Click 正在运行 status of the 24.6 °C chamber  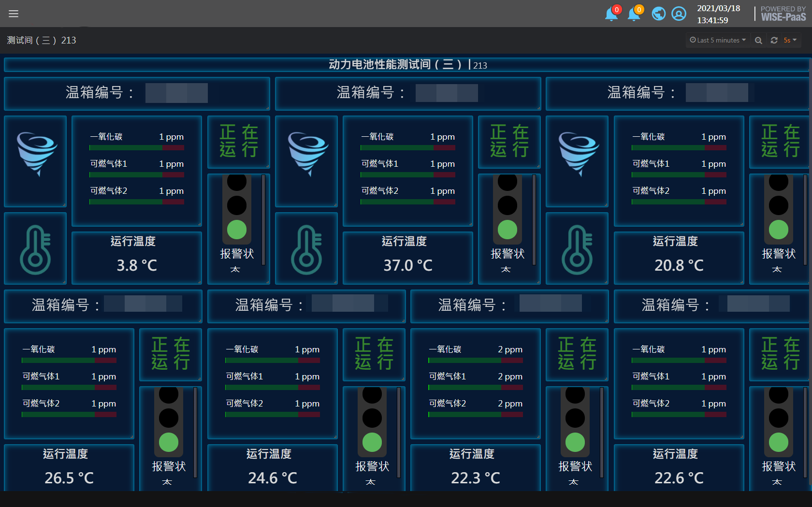click(374, 353)
